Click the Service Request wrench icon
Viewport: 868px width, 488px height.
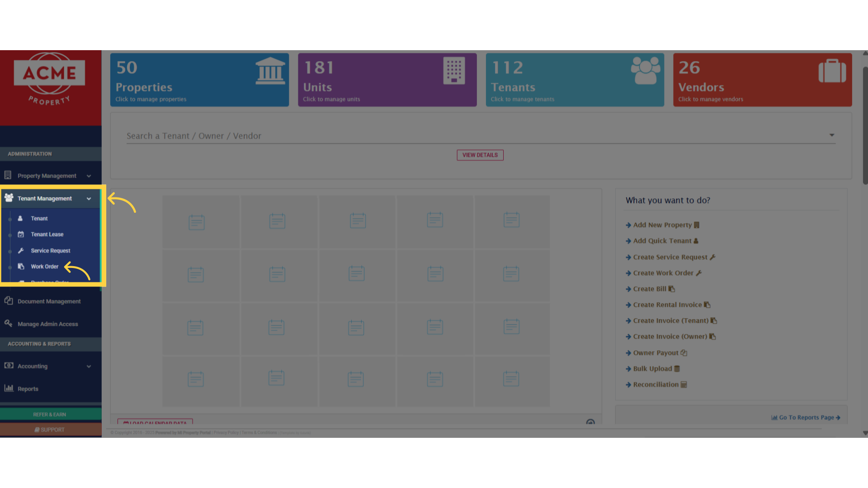(21, 250)
